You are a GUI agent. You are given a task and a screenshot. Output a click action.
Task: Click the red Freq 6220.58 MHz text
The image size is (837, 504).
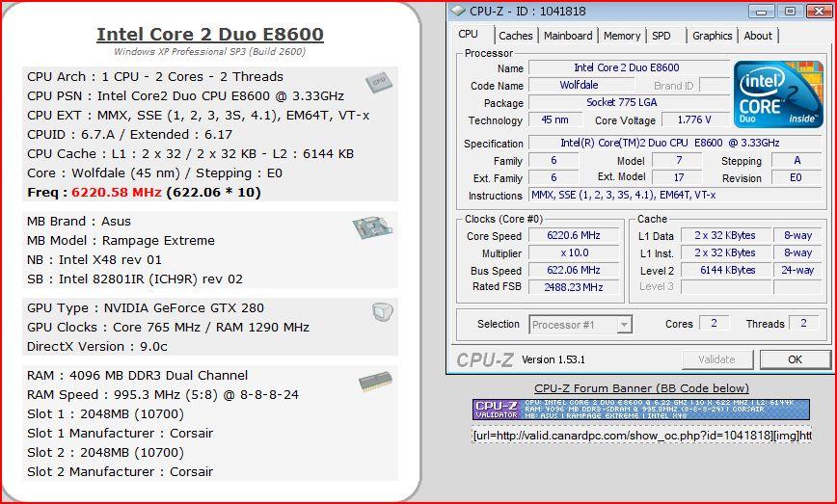tap(117, 193)
